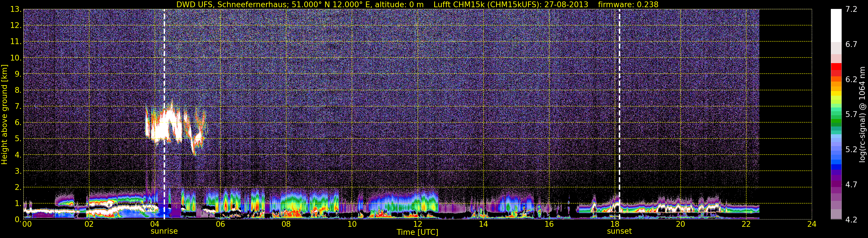Click the time tick label '20'
868x238 pixels.
coord(680,224)
